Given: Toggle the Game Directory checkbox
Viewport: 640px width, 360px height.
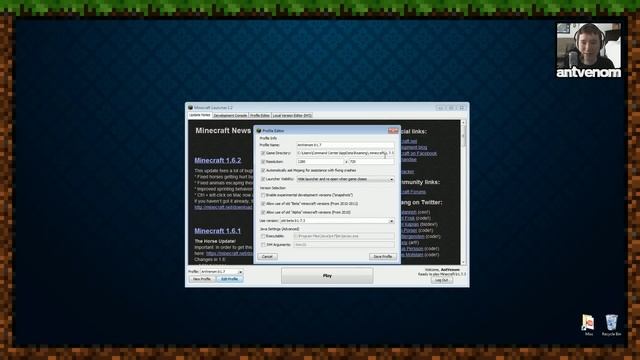Looking at the screenshot, I should tap(263, 153).
